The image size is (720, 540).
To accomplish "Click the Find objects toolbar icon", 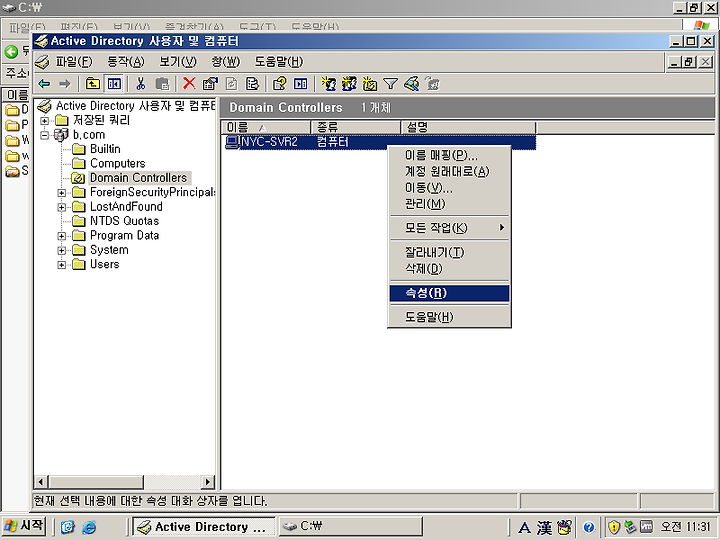I will [x=412, y=84].
